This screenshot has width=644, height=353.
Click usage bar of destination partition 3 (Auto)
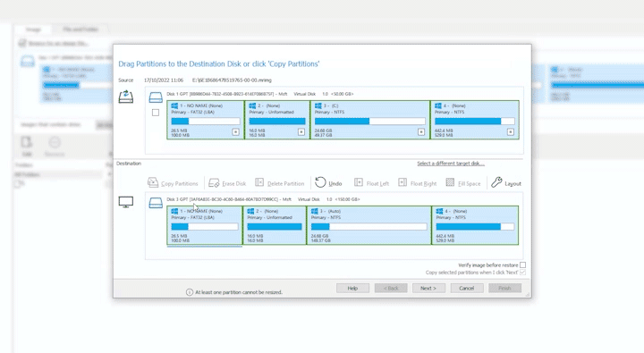(369, 227)
